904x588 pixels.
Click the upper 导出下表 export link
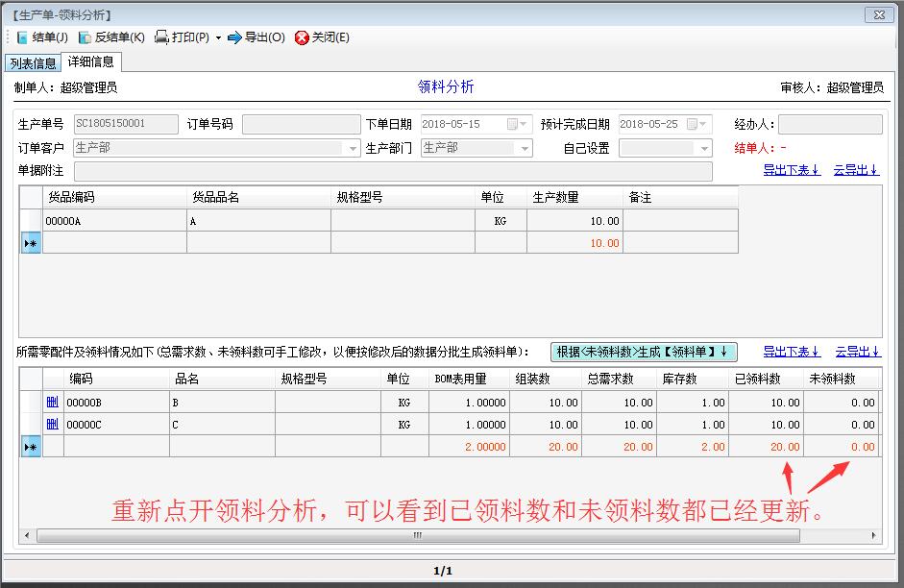pos(791,168)
